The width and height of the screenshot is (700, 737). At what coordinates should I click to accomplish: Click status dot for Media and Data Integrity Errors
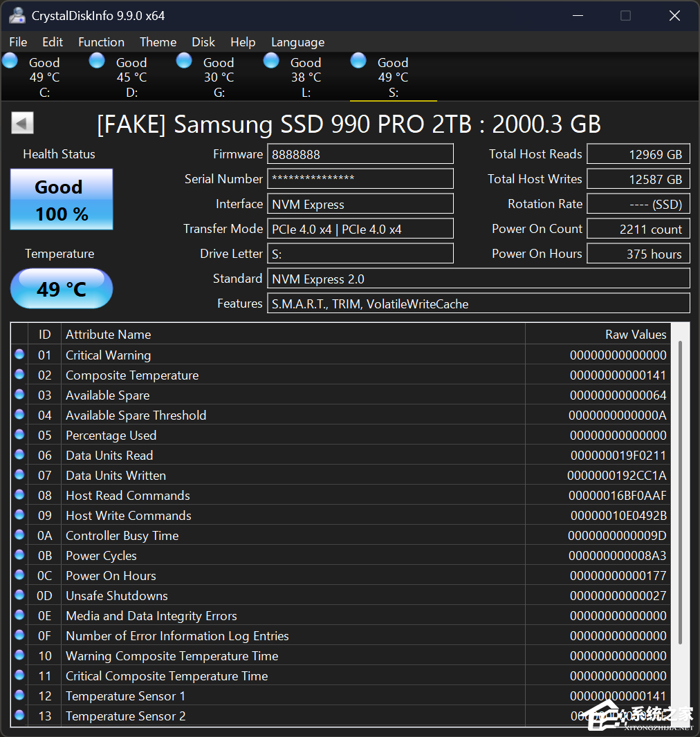point(19,615)
